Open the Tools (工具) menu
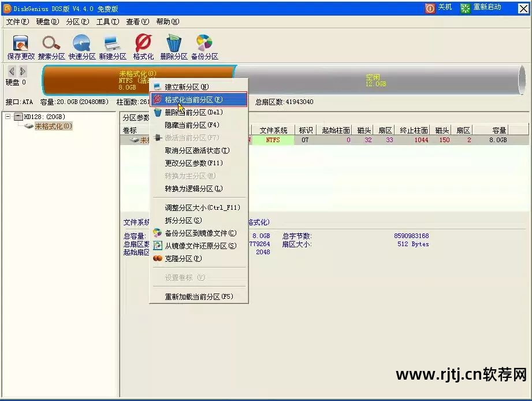Screen dimensions: 532x401 pyautogui.click(x=107, y=22)
